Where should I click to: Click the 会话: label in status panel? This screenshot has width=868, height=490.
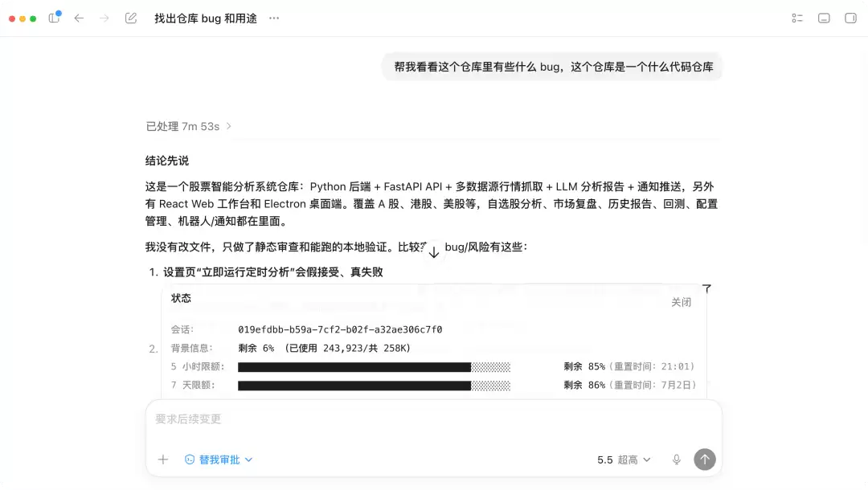(x=182, y=329)
